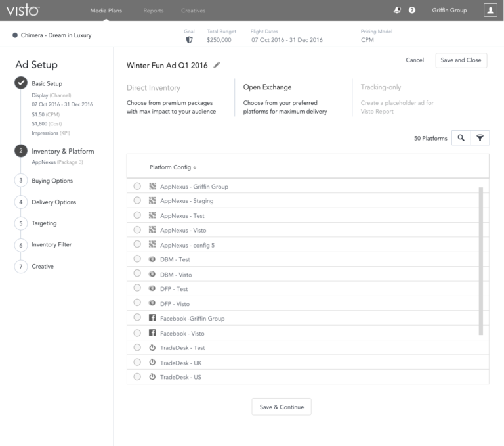
Task: Select AppNexus - Visto radio button
Action: click(137, 230)
